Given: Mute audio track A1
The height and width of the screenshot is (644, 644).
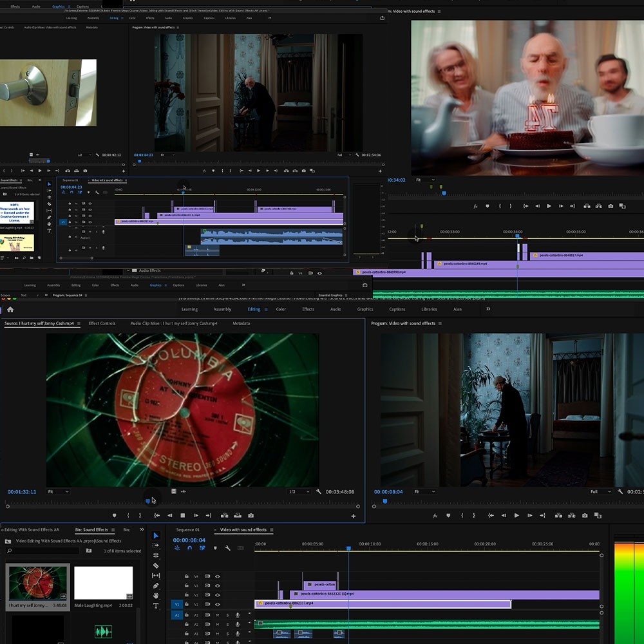Looking at the screenshot, I should click(x=218, y=615).
